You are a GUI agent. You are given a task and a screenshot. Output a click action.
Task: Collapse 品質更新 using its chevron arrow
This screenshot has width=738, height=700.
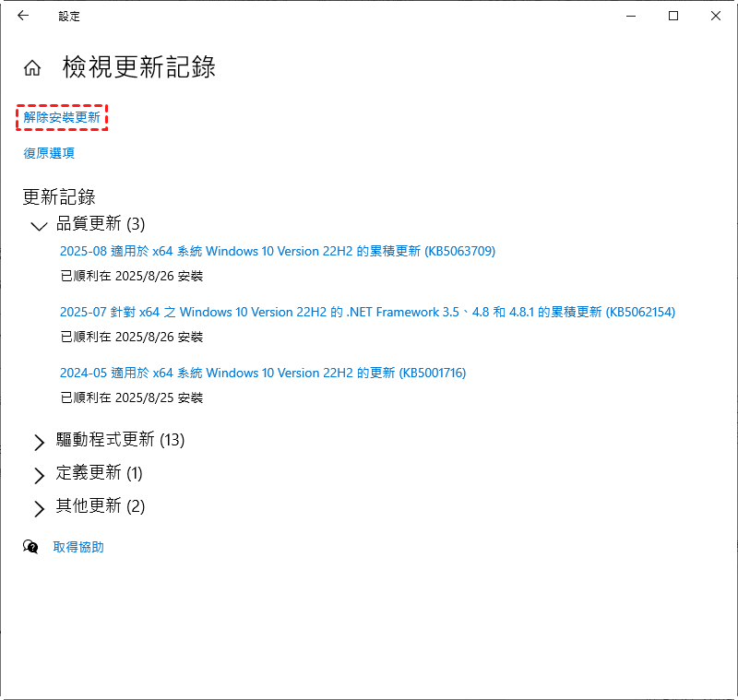click(x=39, y=225)
